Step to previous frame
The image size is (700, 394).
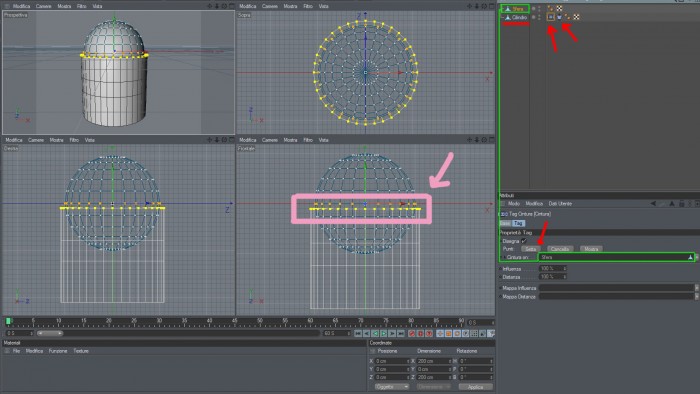(x=367, y=333)
